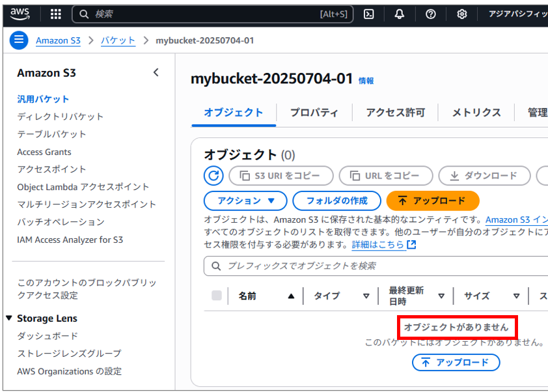Click the search magnifier in the prefix filter

click(216, 266)
